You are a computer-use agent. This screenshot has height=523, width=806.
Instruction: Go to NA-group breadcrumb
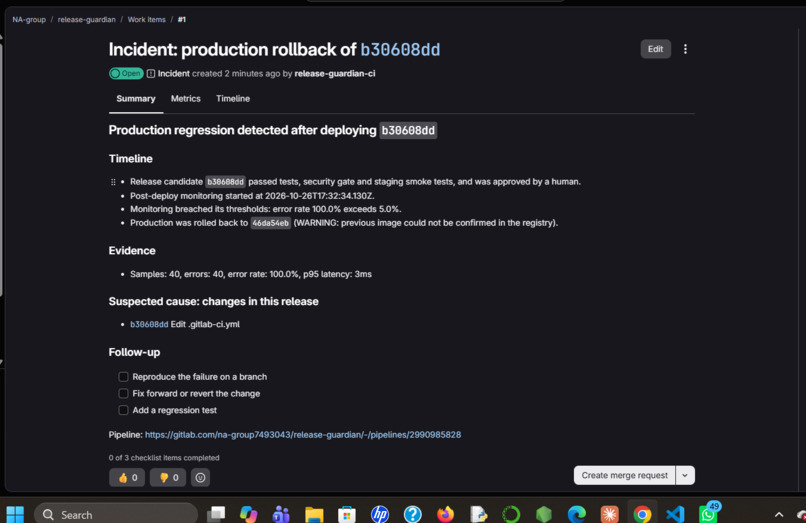click(29, 20)
